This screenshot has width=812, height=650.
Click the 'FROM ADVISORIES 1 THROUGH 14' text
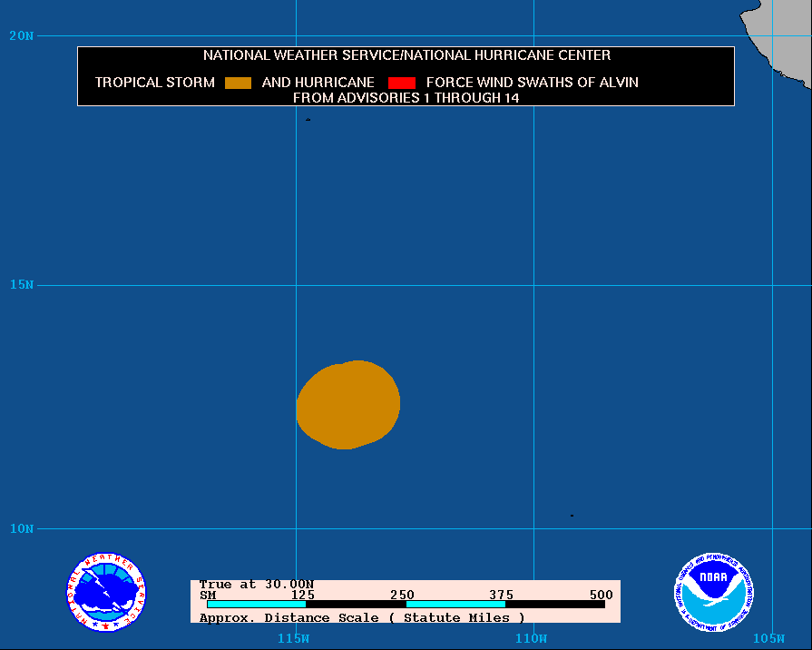pyautogui.click(x=406, y=98)
